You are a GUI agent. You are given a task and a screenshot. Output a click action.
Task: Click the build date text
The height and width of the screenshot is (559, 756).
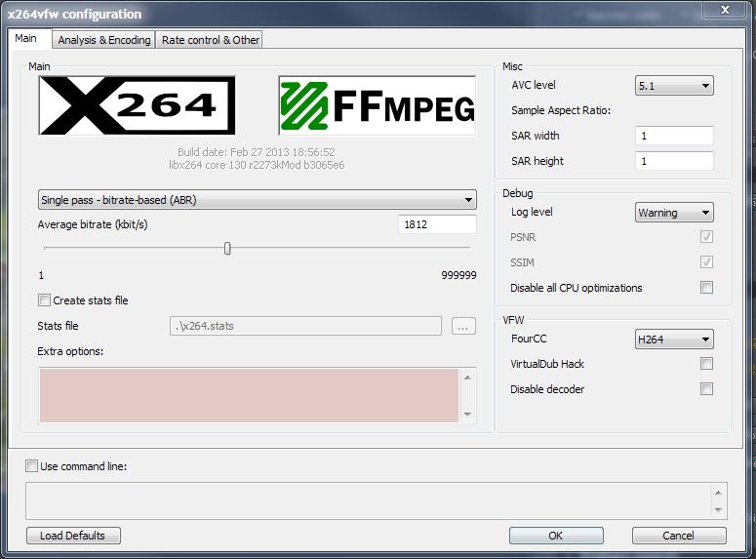(x=256, y=152)
